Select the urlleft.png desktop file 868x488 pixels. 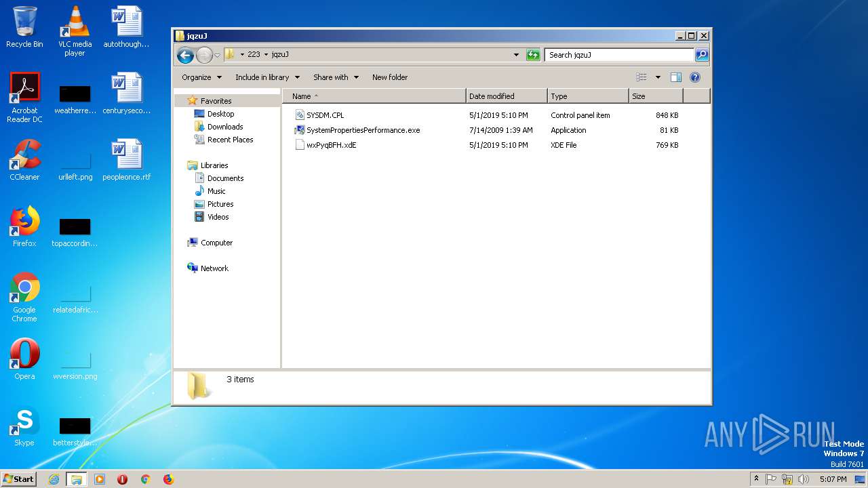(x=75, y=165)
